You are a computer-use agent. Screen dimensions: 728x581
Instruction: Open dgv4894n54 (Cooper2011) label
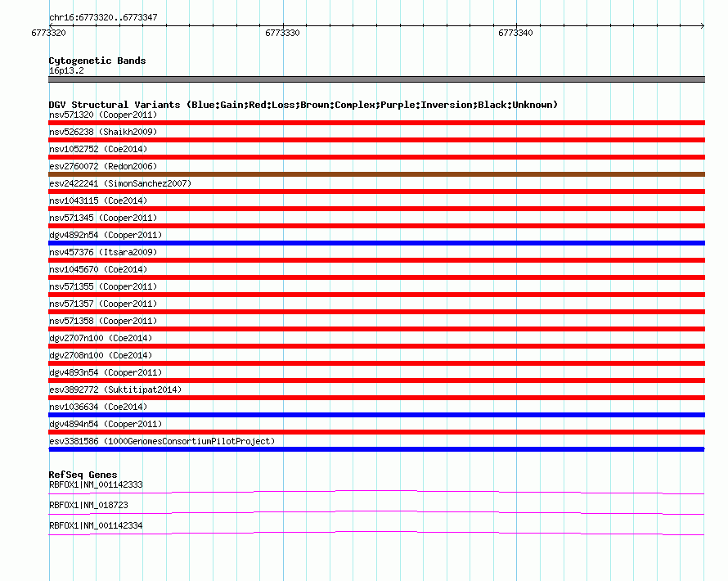[x=106, y=424]
